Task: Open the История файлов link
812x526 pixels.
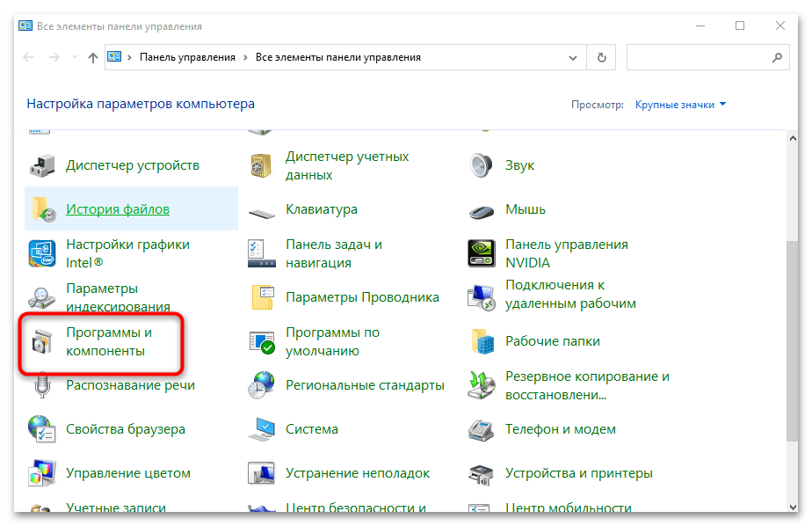Action: pyautogui.click(x=118, y=209)
